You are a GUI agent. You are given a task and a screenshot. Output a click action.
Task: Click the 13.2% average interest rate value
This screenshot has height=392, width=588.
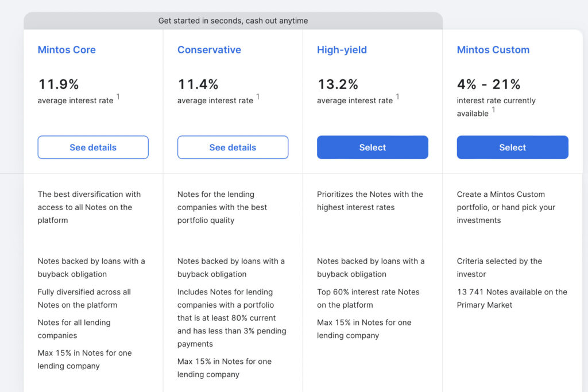coord(338,84)
